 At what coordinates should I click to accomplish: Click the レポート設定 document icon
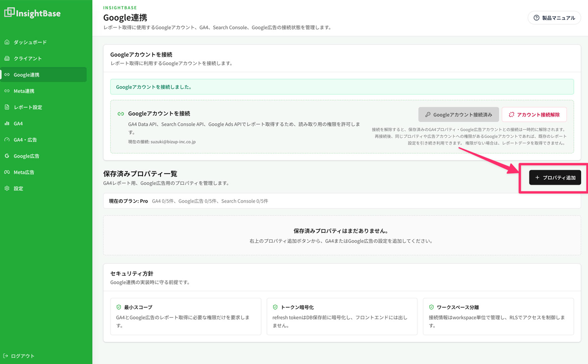pos(7,107)
